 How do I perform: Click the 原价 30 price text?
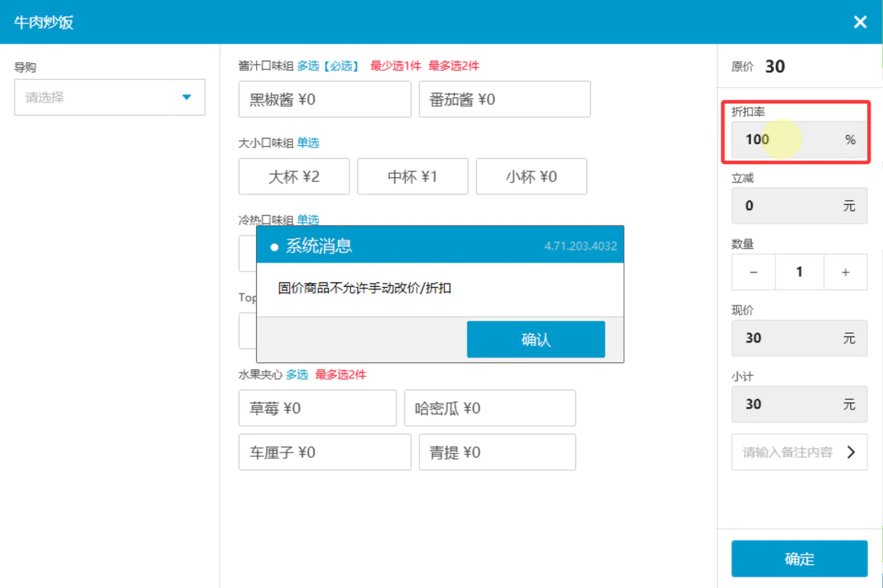point(758,66)
